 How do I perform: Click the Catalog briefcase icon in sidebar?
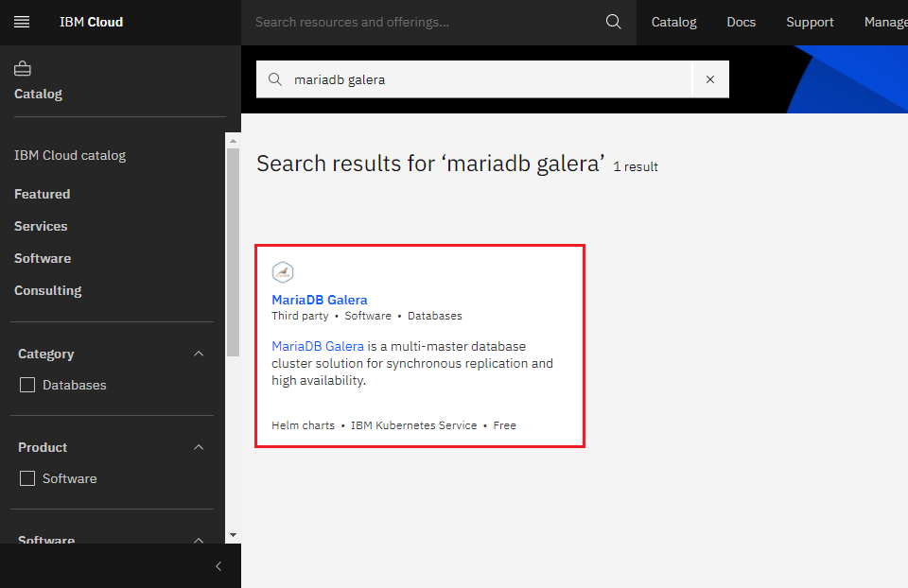(x=23, y=68)
